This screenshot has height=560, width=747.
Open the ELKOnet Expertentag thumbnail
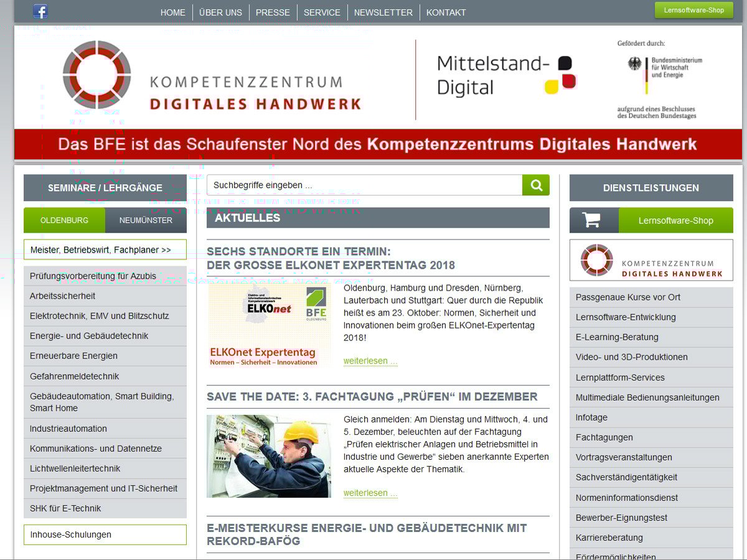point(269,325)
